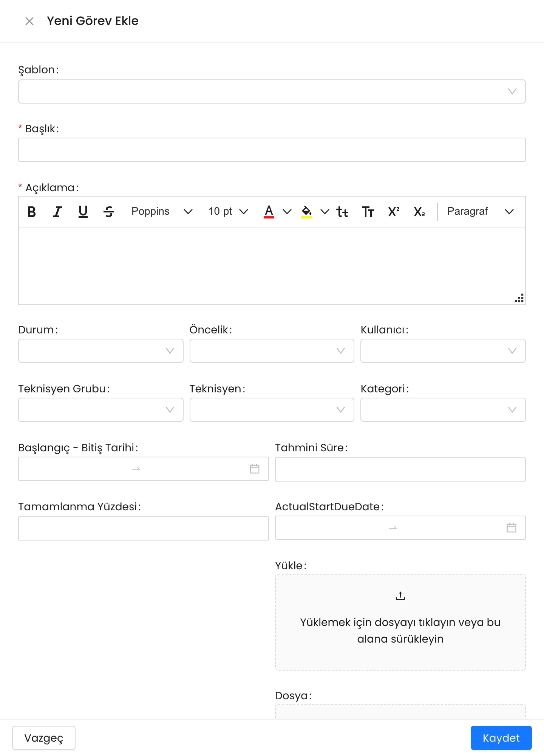The image size is (544, 756).
Task: Open the Poppins font family dropdown
Action: (x=162, y=212)
